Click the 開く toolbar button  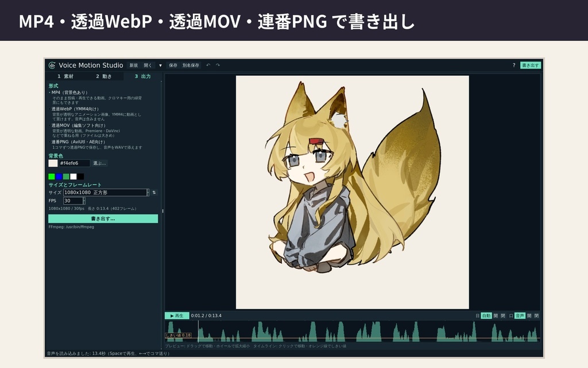[x=148, y=66]
